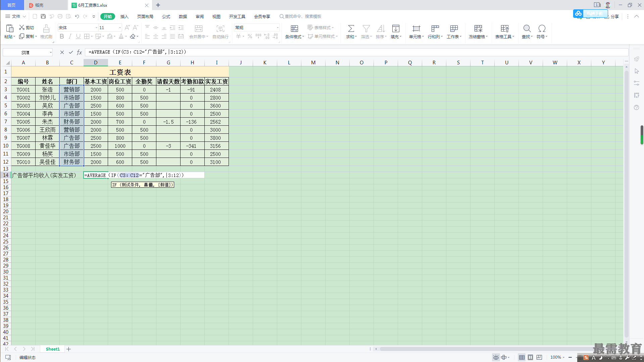Click the Fill (填充) down-arrow icon
Viewport: 644px width, 362px height.
click(x=396, y=29)
